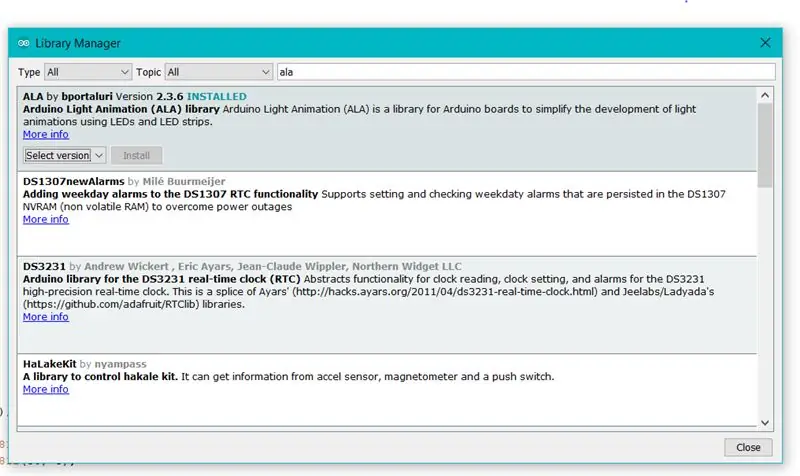Click 'A library to control hakale kit.' text
Viewport: 800px width, 476px height.
(100, 377)
